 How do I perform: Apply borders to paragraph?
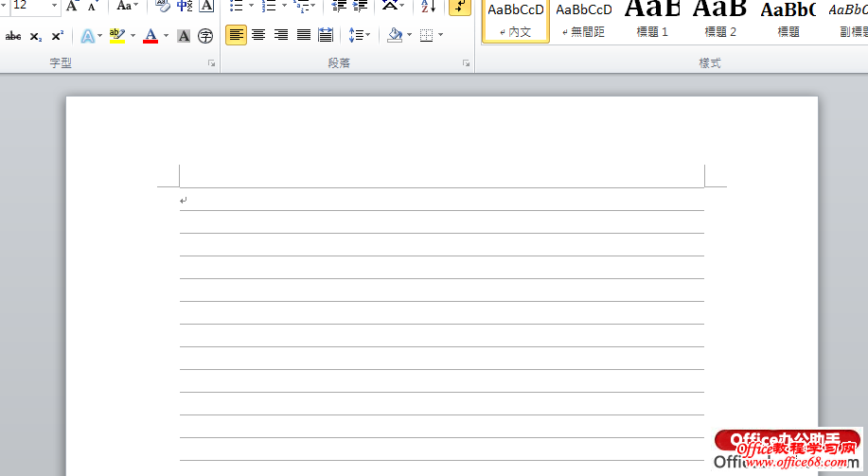(426, 35)
